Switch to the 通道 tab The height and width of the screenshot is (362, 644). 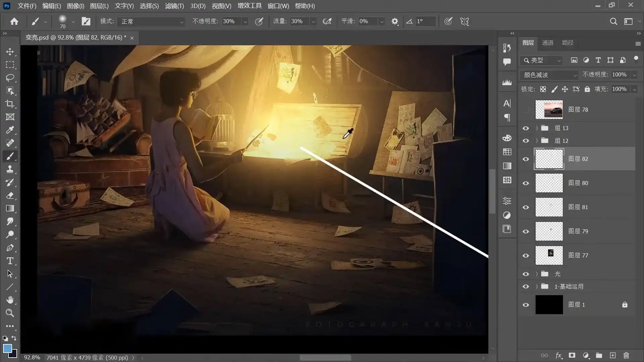(x=547, y=43)
